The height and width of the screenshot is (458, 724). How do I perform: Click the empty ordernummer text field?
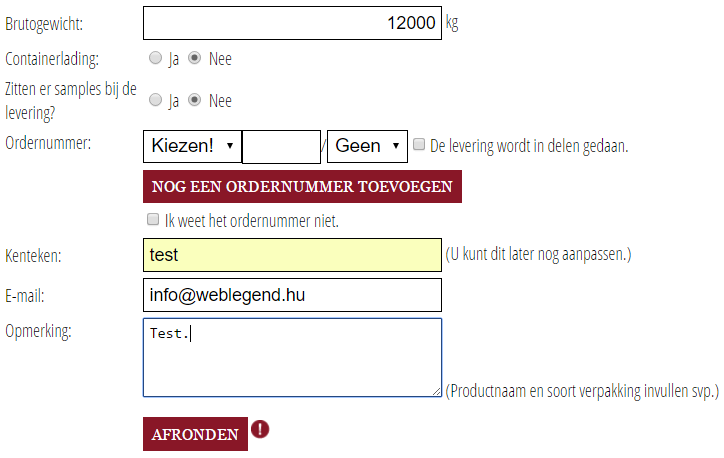(281, 146)
